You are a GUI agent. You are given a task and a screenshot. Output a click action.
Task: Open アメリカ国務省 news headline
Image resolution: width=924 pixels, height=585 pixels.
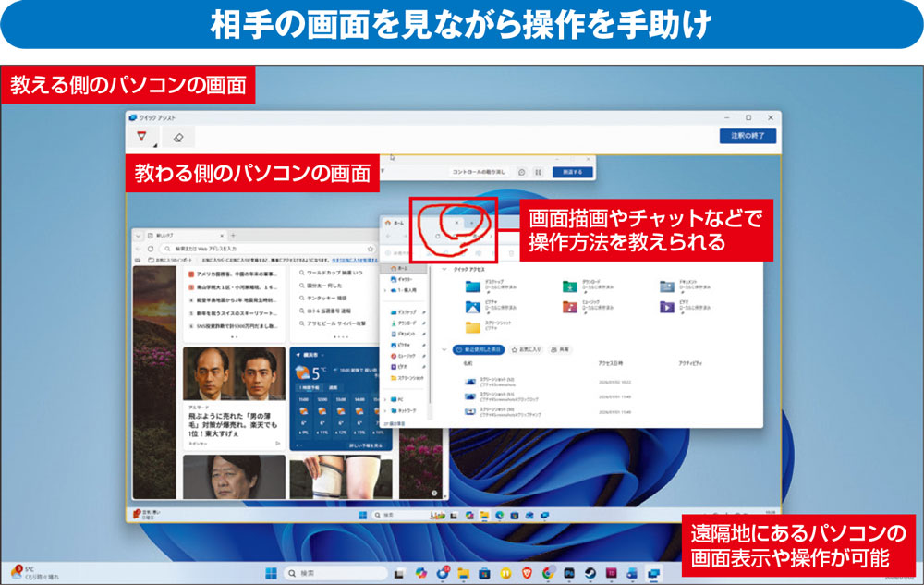232,274
